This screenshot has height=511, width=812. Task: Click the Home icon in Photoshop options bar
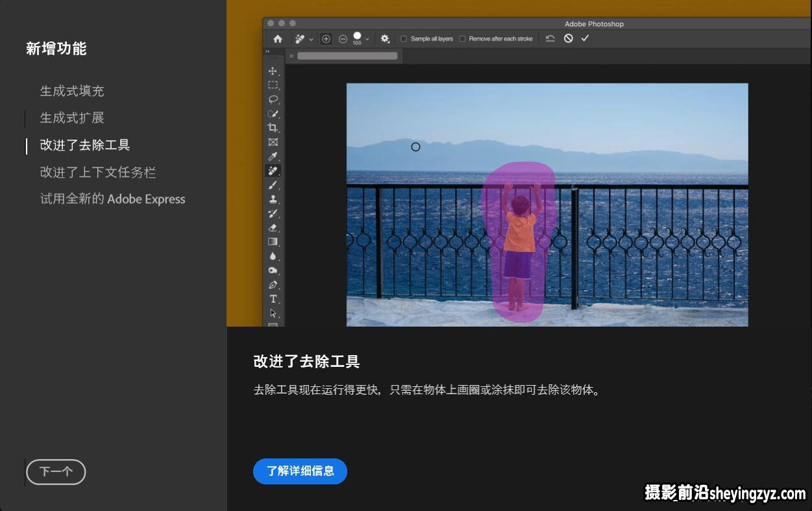click(278, 39)
